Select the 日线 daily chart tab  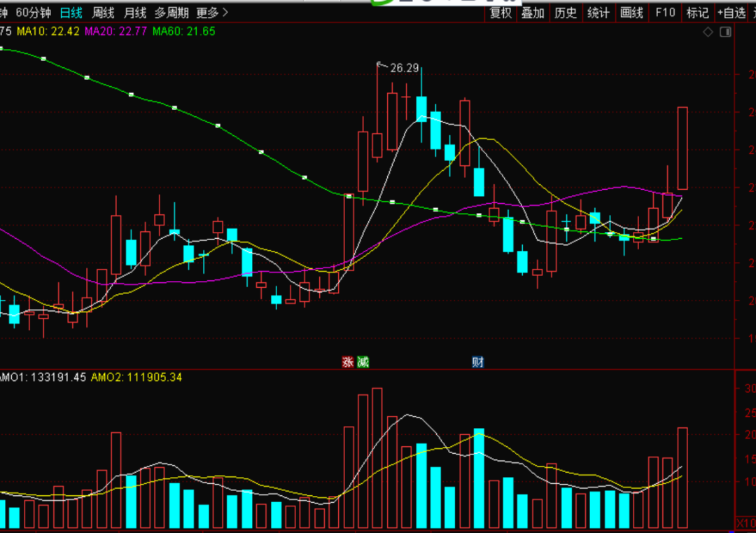[71, 13]
